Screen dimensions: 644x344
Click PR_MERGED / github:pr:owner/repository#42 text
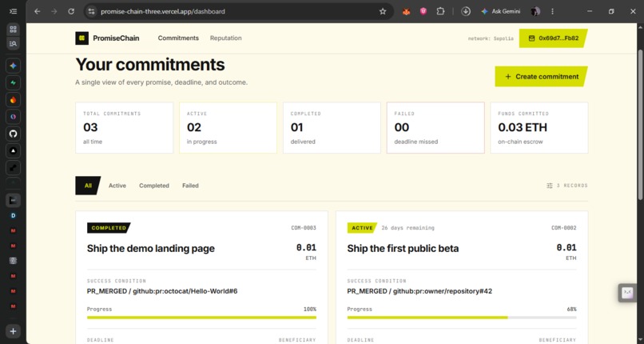(419, 291)
